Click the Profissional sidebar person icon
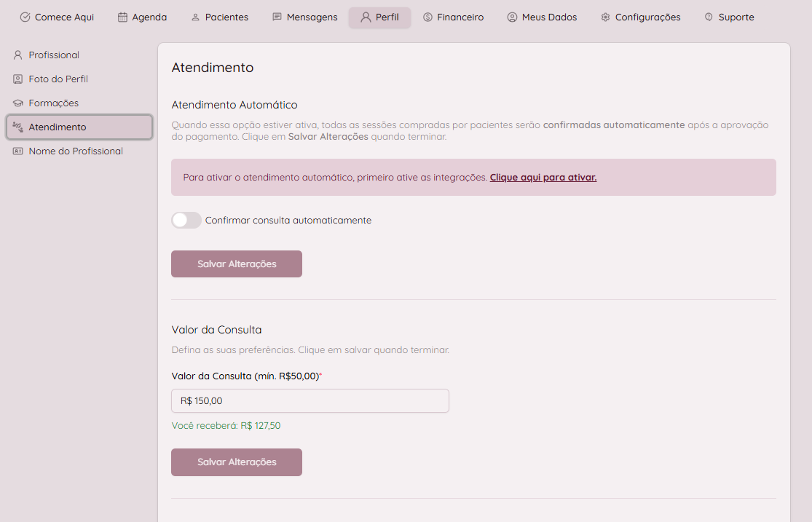The height and width of the screenshot is (522, 812). click(18, 55)
